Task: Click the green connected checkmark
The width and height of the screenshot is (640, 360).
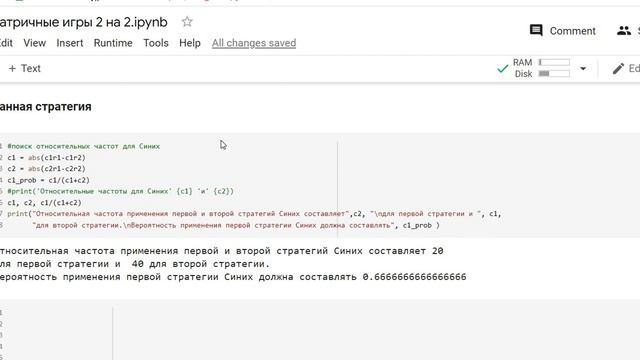Action: point(502,69)
